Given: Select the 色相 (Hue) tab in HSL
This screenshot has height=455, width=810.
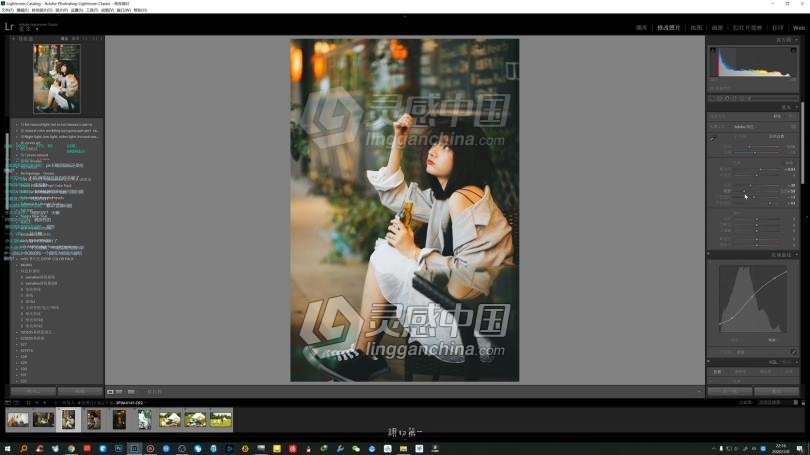Looking at the screenshot, I should 717,372.
